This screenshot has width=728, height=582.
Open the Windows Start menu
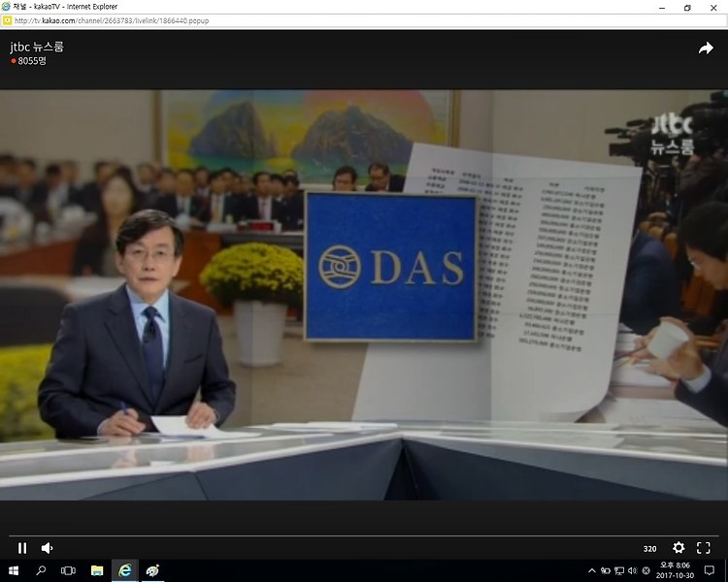pos(13,571)
